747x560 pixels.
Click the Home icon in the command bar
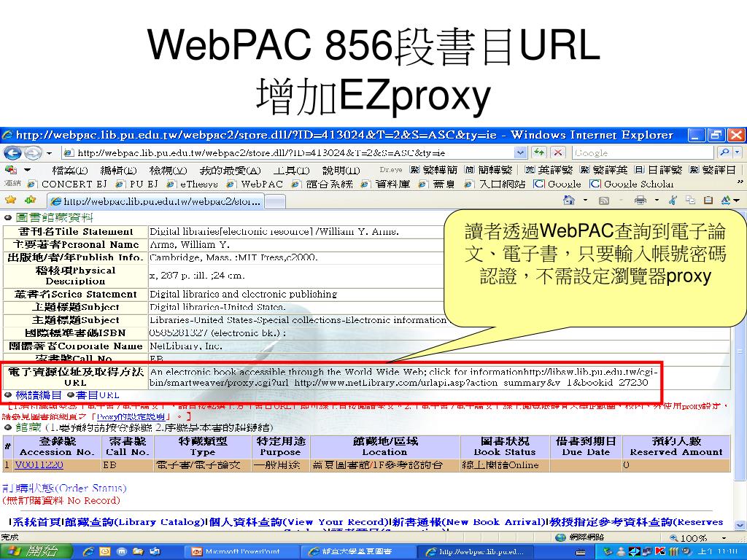pyautogui.click(x=568, y=201)
